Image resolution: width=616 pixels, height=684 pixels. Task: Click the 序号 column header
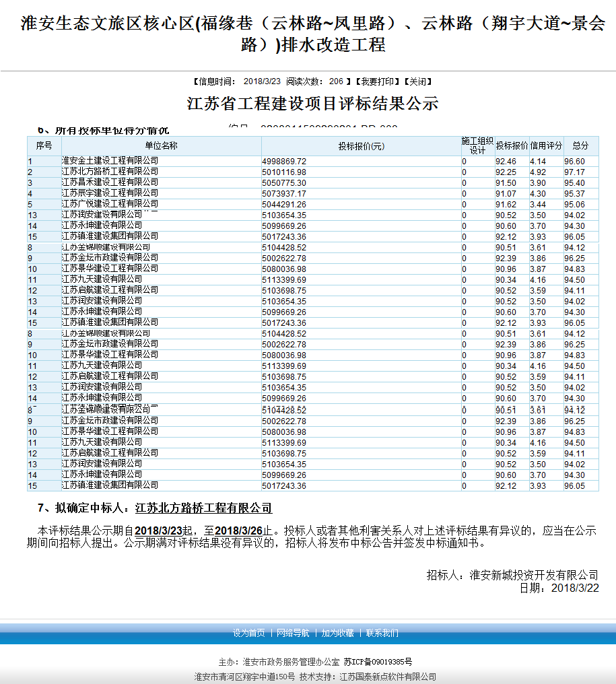click(44, 145)
